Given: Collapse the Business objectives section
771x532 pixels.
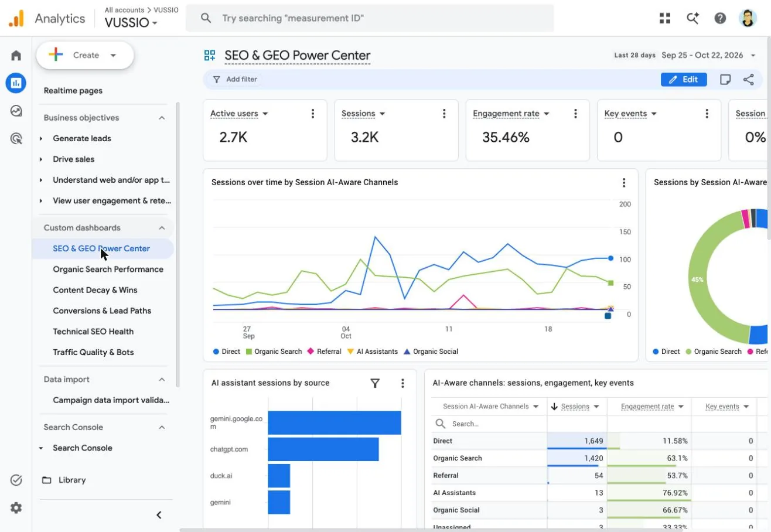Looking at the screenshot, I should [x=162, y=118].
